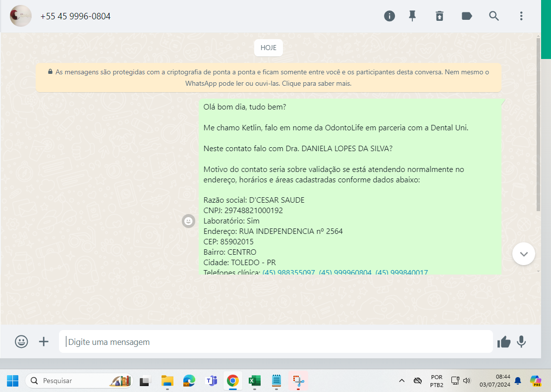React to message with smiley icon
Viewport: 551px width, 392px height.
point(188,221)
